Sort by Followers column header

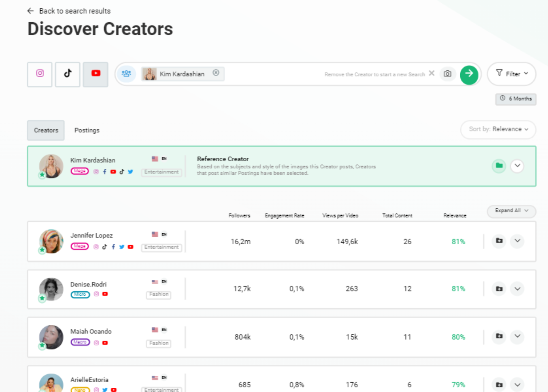tap(239, 216)
